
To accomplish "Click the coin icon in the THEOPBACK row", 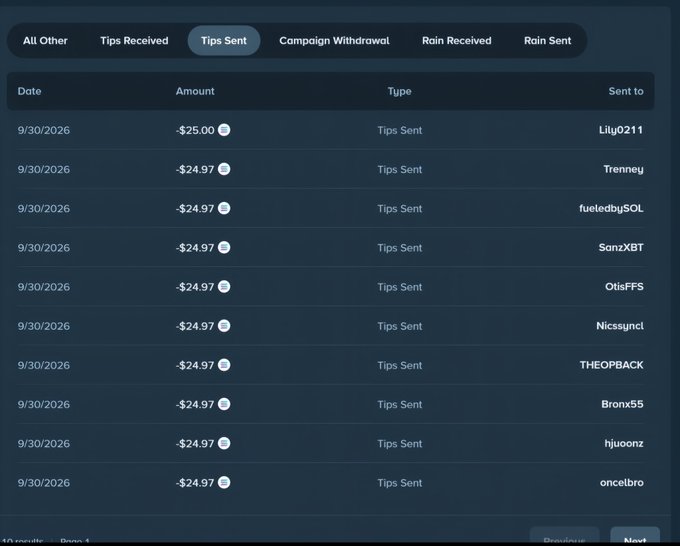I will [x=224, y=365].
